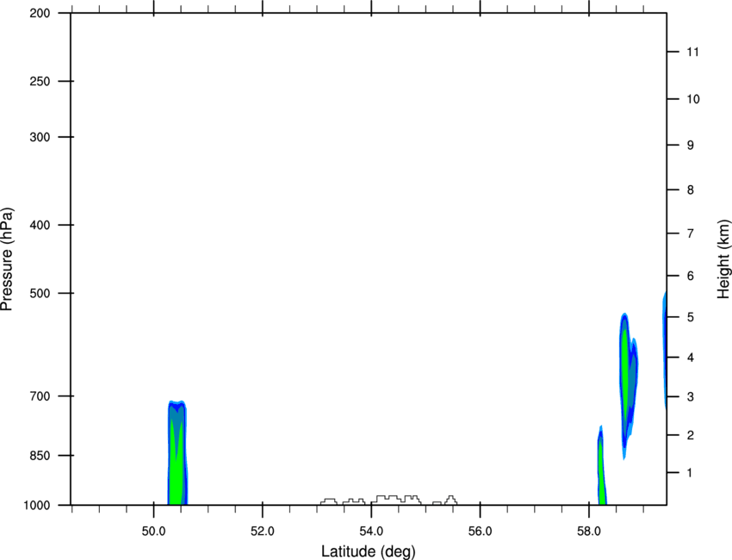Click the 1 km height label
Viewport: 732px width, 560px height.
tap(690, 473)
